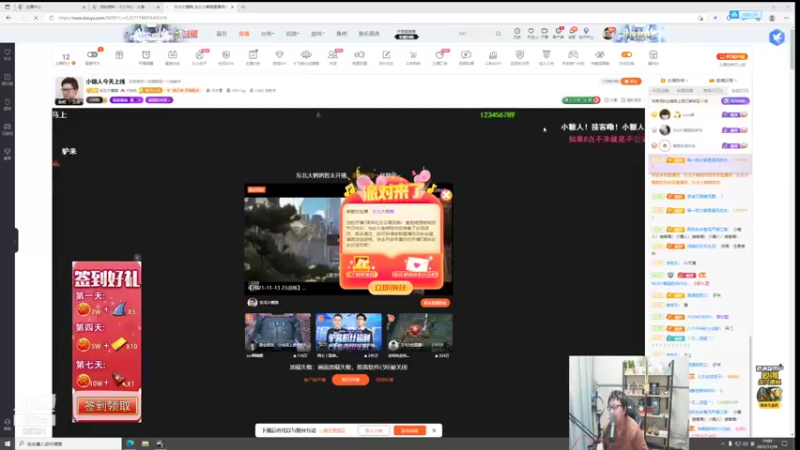Click the gamepad icon in streamer toolbar
The image size is (800, 450).
coord(573,55)
